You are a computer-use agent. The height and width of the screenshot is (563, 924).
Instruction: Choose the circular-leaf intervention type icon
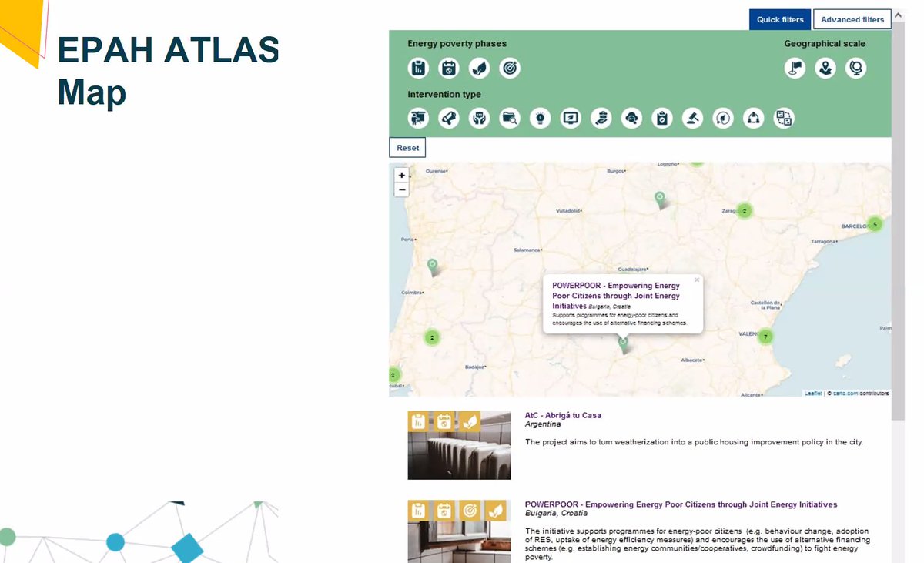(723, 118)
